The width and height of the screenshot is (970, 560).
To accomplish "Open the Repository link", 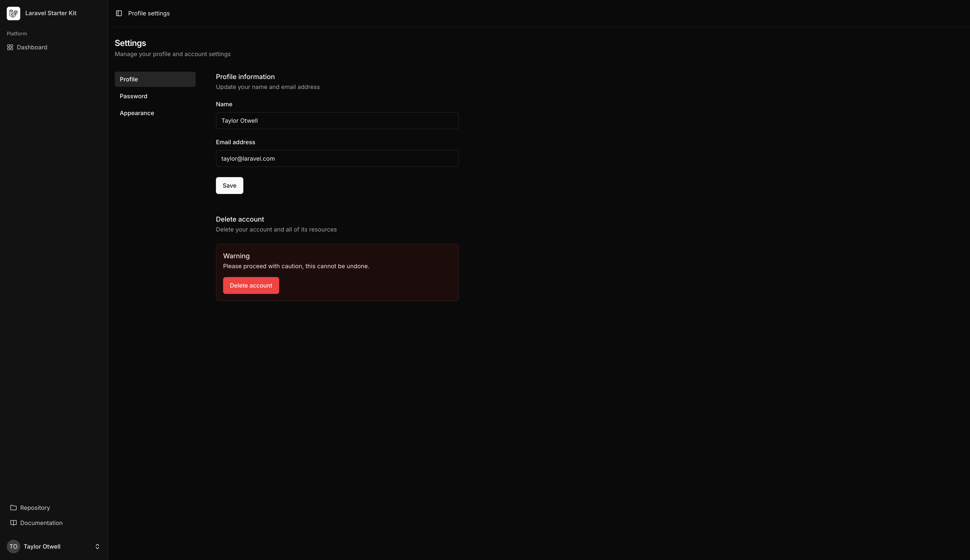I will 35,507.
